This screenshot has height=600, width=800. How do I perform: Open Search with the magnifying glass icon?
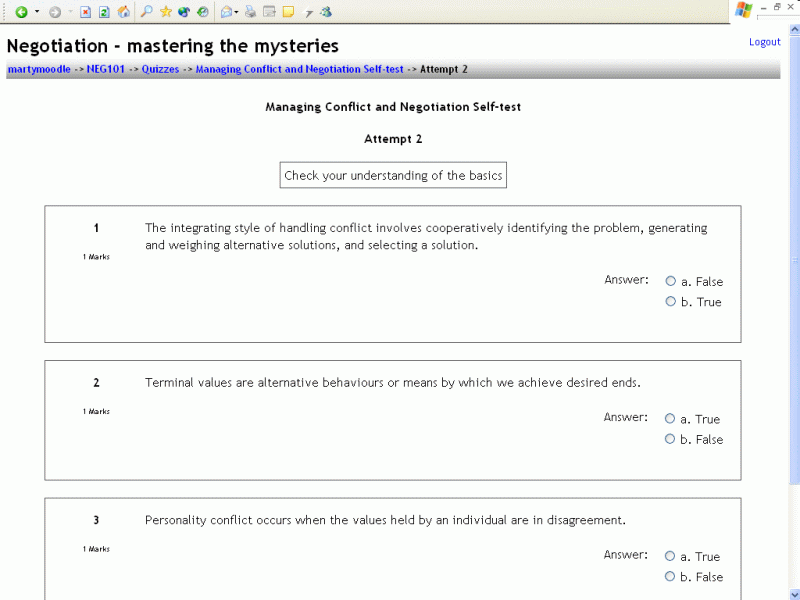[x=146, y=12]
